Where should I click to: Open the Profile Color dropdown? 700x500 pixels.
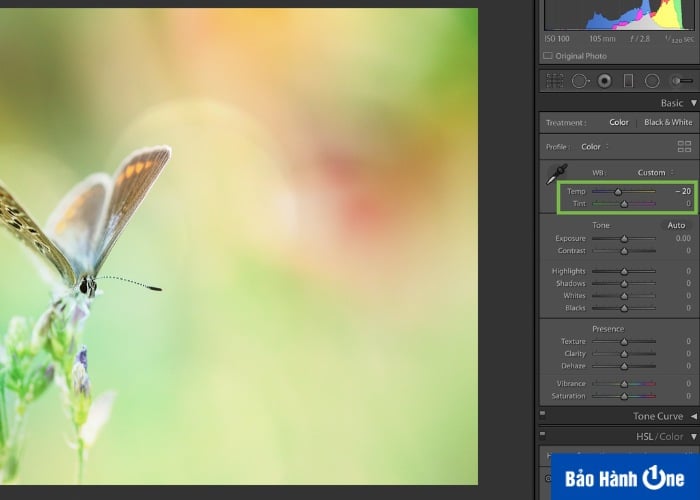(595, 146)
